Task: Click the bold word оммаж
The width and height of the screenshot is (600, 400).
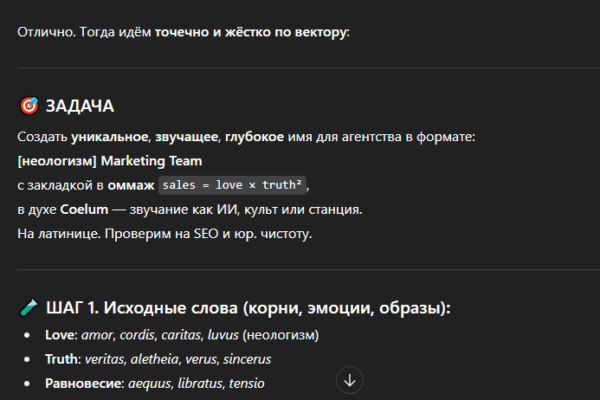Action: coord(131,185)
